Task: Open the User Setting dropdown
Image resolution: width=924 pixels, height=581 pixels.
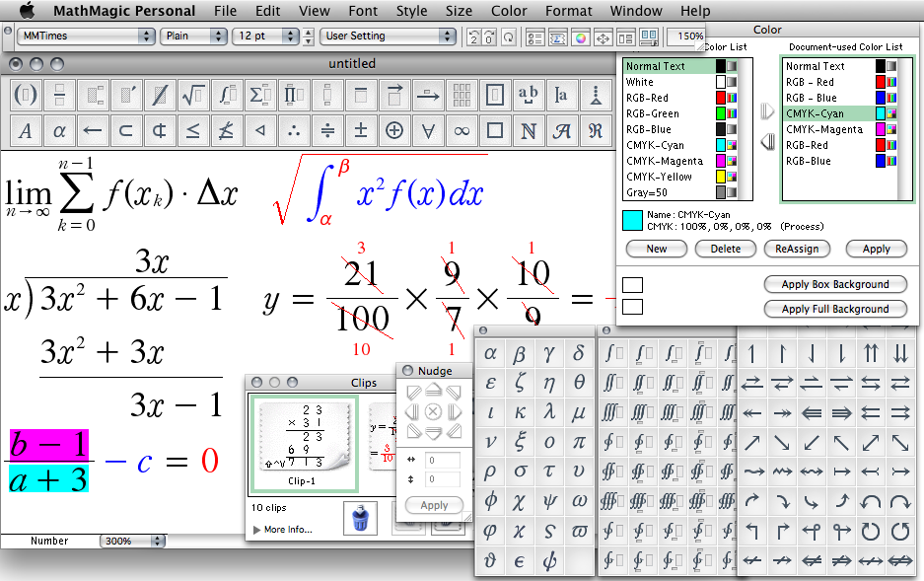Action: (389, 36)
